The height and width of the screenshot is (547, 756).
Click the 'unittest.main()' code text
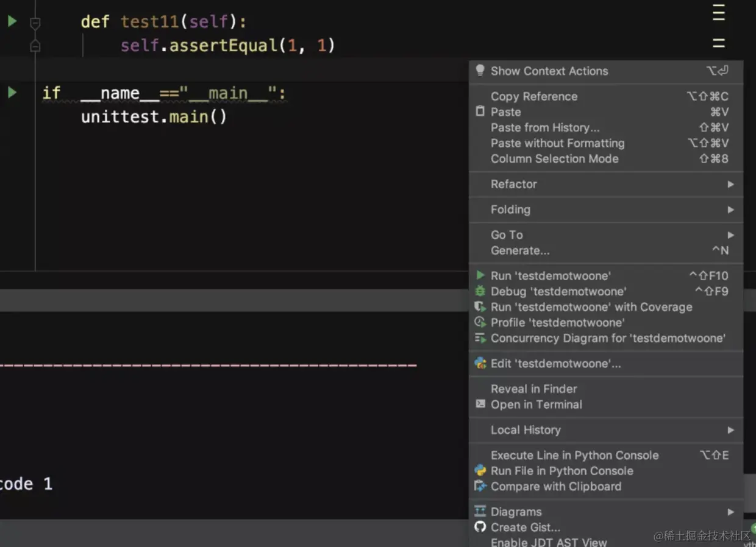pyautogui.click(x=154, y=116)
